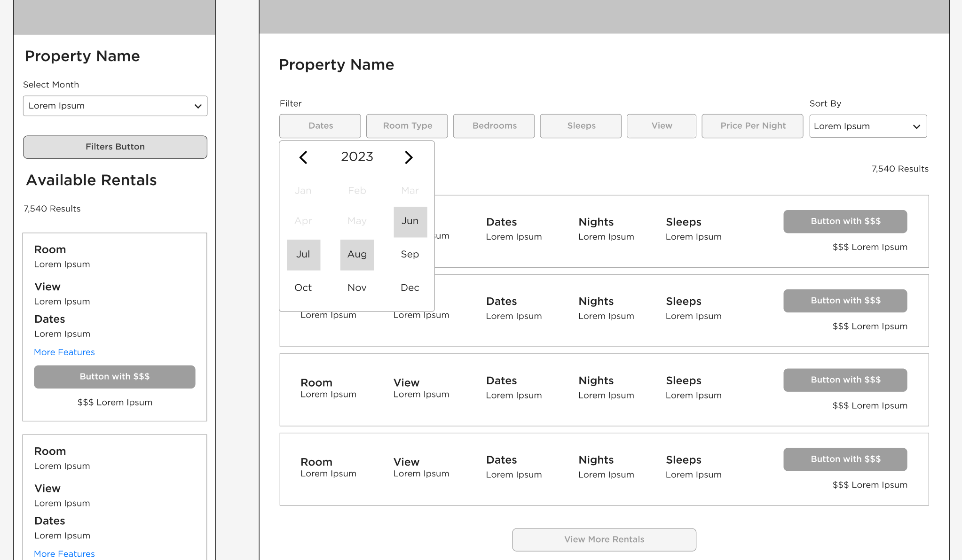962x560 pixels.
Task: Open the Select Month dropdown
Action: point(115,106)
